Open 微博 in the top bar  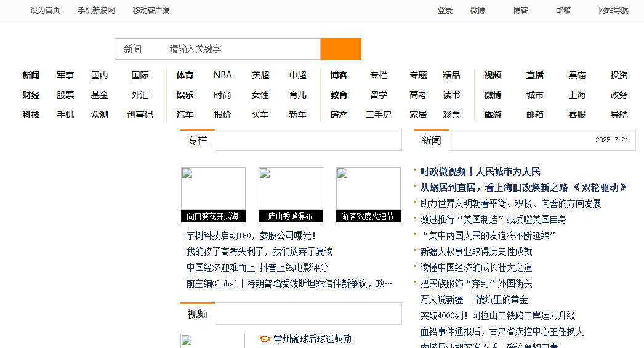coord(478,10)
